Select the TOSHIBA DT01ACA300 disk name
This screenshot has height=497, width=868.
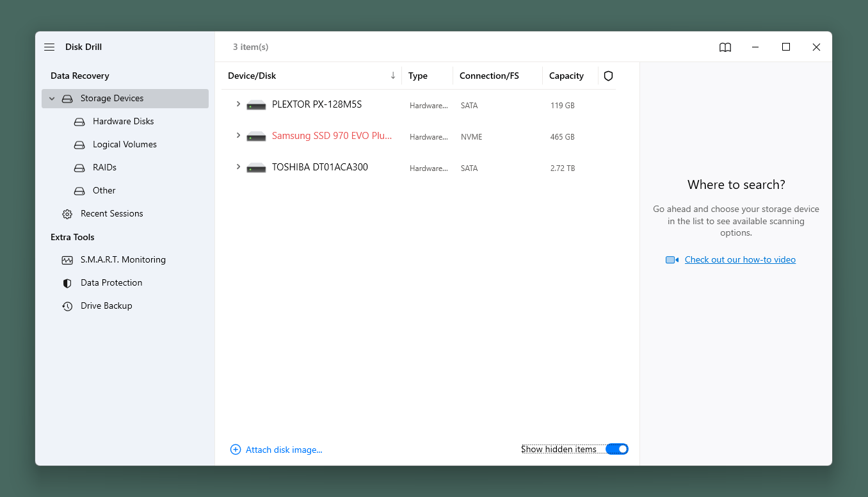(x=320, y=167)
